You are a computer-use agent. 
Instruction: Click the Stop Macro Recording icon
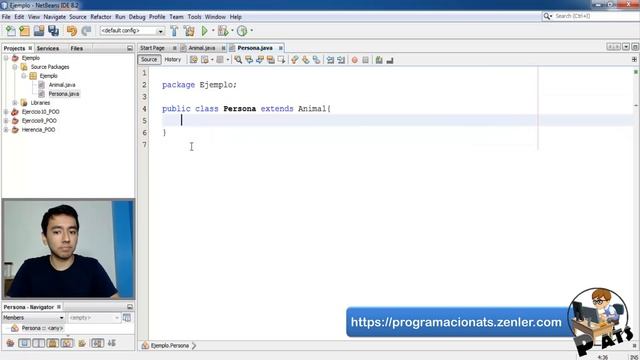click(365, 60)
